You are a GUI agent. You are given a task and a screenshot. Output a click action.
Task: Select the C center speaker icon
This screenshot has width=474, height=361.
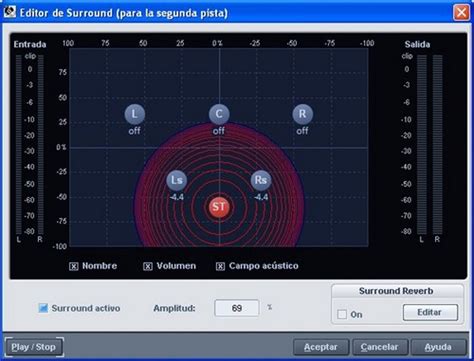(219, 114)
